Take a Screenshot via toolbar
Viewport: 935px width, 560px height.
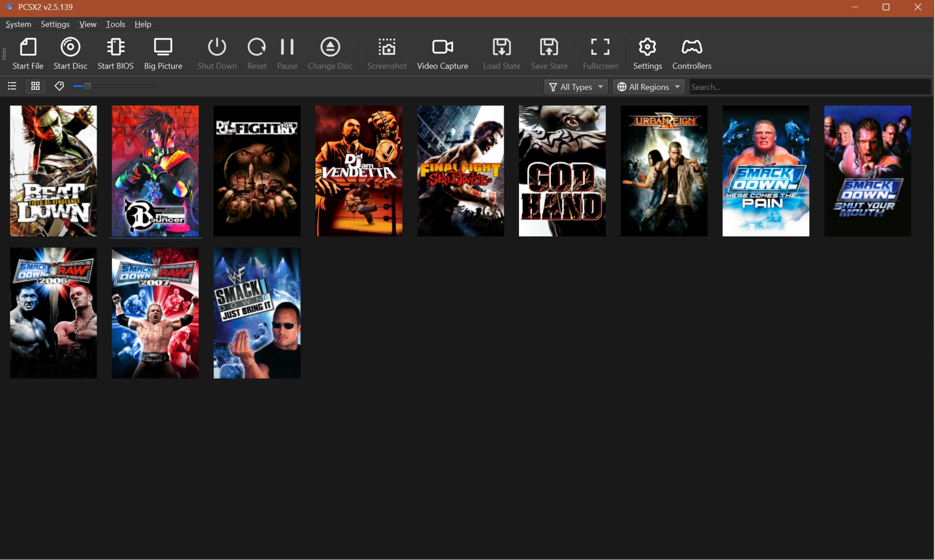[x=387, y=53]
